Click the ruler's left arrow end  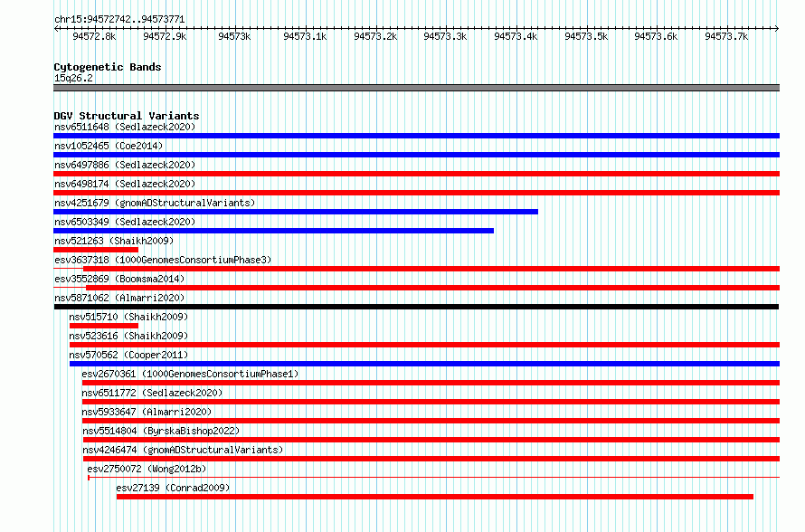56,29
